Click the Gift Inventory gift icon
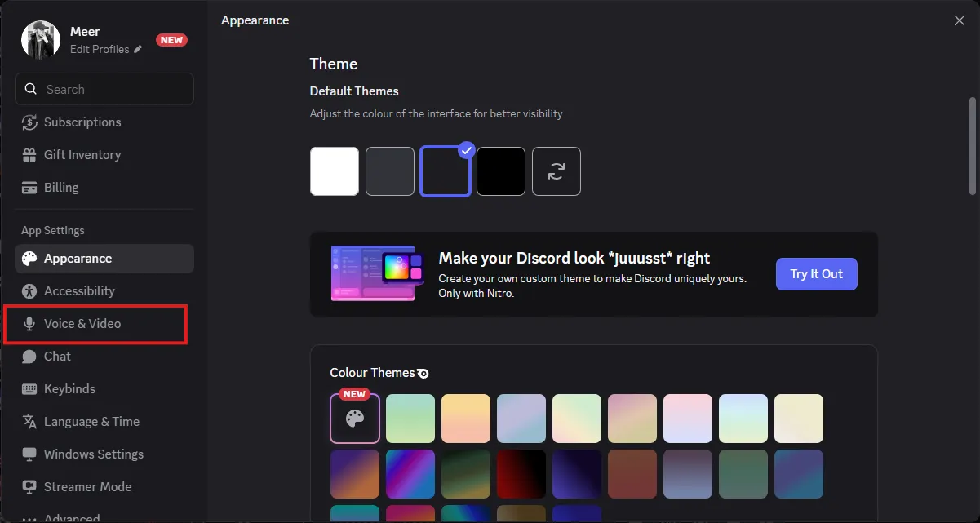 pyautogui.click(x=30, y=155)
